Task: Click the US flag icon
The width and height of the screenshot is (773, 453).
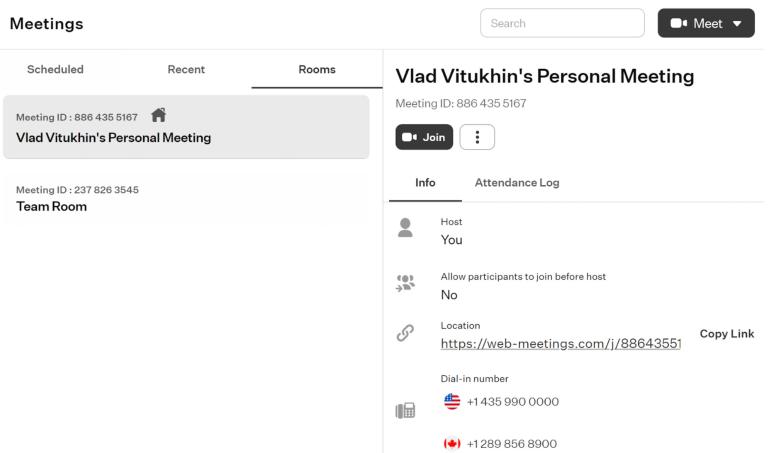Action: tap(452, 401)
